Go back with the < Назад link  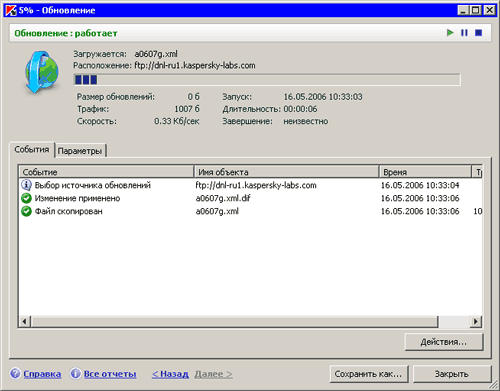click(170, 374)
